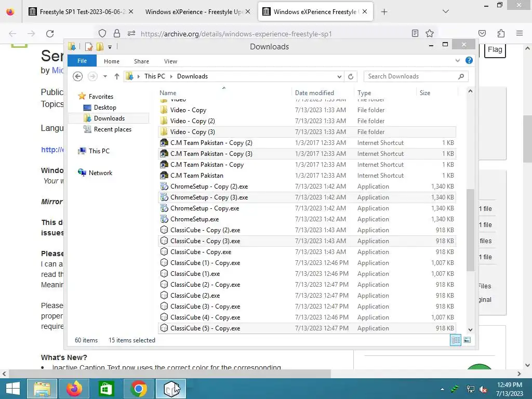Click ChromeSetup - Copy.exe file name
This screenshot has width=532, height=399.
(x=205, y=208)
